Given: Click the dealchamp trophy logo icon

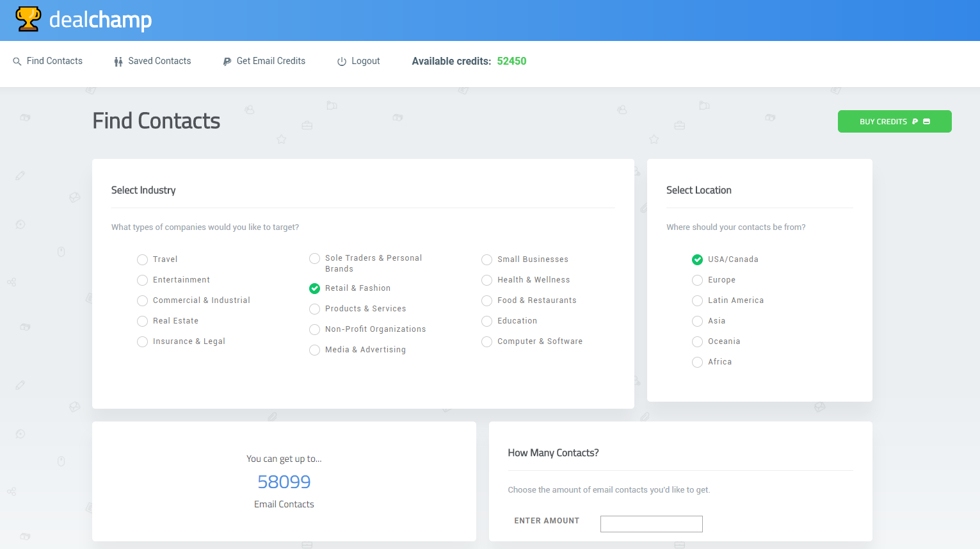Looking at the screenshot, I should coord(28,19).
